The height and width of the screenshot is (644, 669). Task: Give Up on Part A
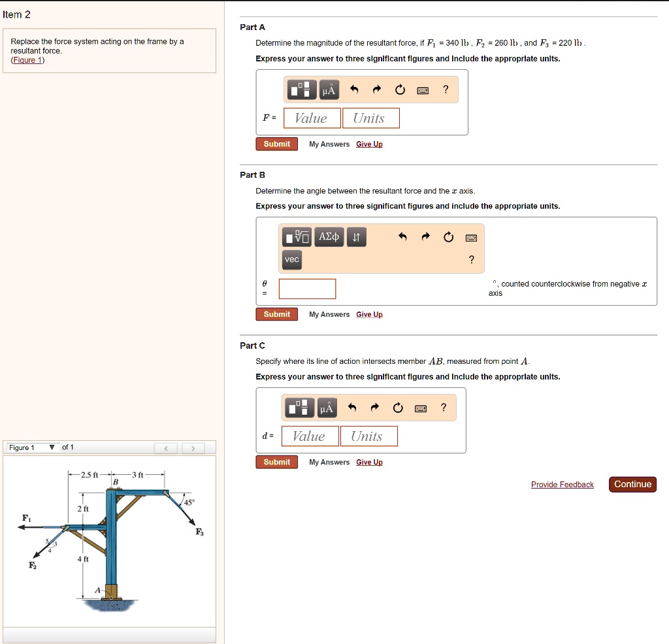[370, 144]
